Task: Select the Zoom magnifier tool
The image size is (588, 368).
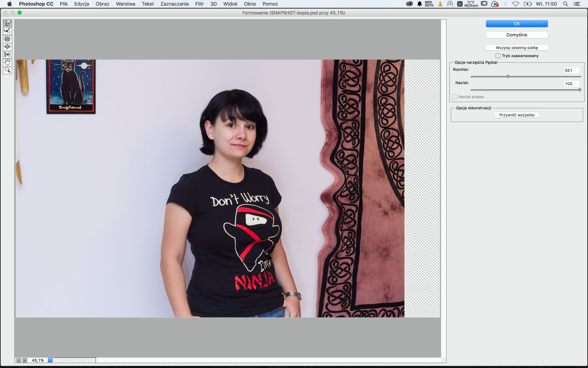Action: click(7, 70)
